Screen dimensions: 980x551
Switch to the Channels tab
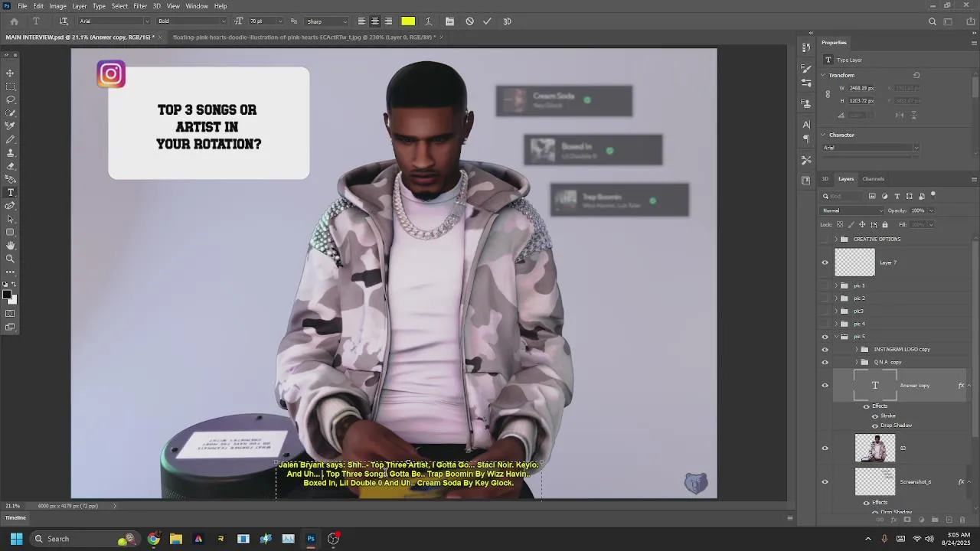[x=874, y=179]
